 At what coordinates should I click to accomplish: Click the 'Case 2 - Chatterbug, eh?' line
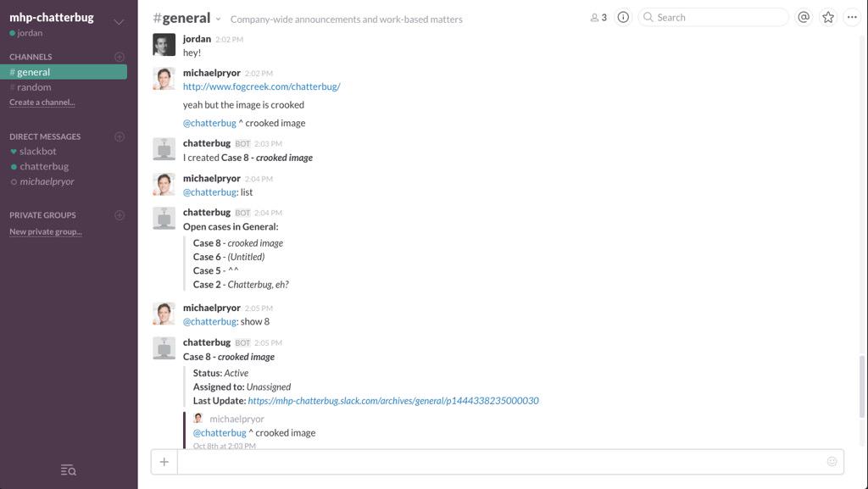[x=241, y=284]
